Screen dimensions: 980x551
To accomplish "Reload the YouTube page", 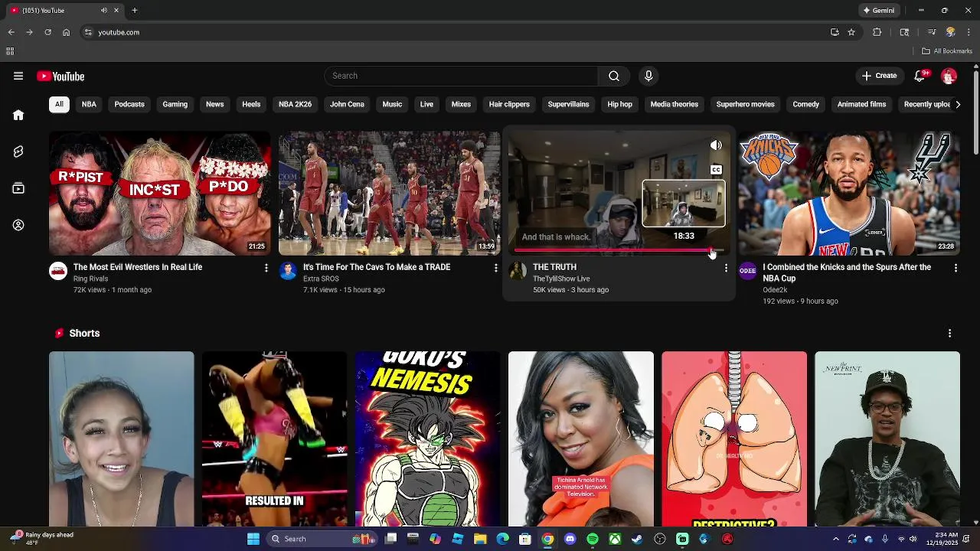I will (47, 32).
